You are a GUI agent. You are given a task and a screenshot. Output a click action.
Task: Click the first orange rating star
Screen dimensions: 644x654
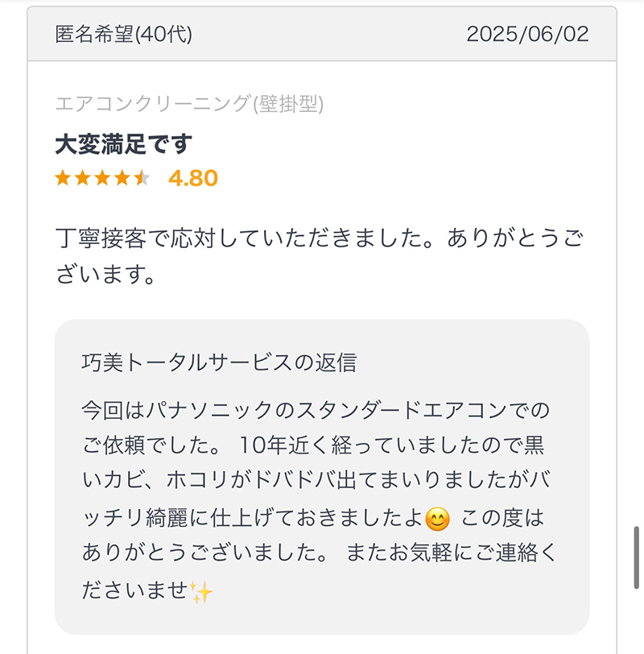pos(63,178)
